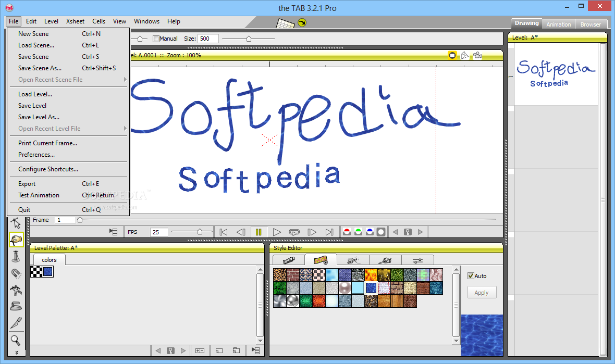Image resolution: width=615 pixels, height=364 pixels.
Task: Click the FPS value field
Action: pos(159,232)
